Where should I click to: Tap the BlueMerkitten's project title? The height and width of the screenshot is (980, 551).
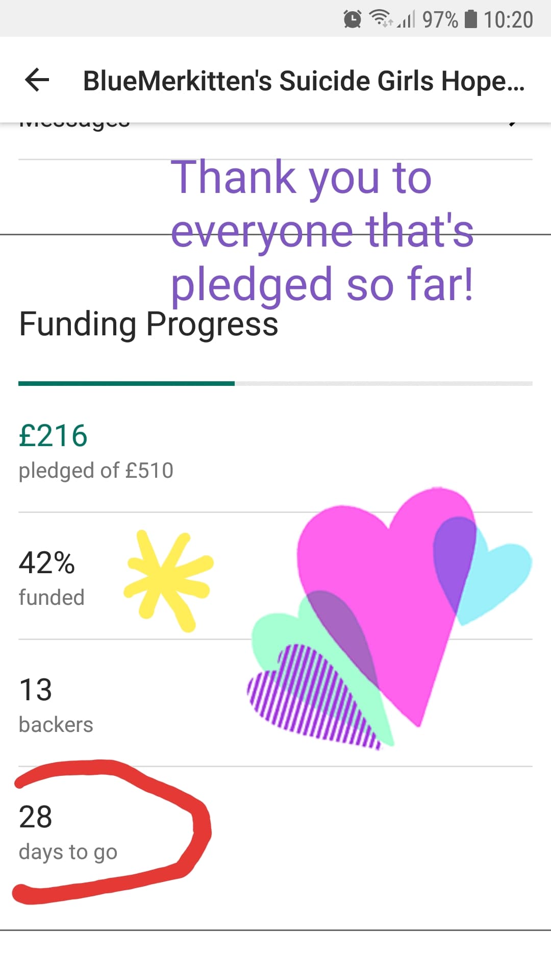coord(304,81)
